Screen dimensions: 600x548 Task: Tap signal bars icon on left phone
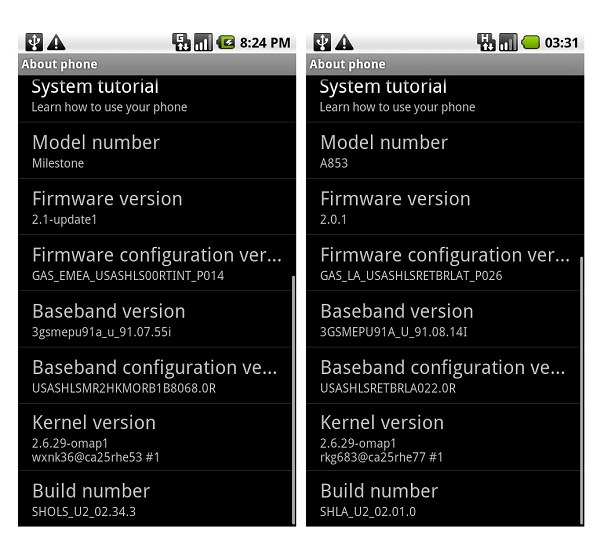pyautogui.click(x=204, y=42)
